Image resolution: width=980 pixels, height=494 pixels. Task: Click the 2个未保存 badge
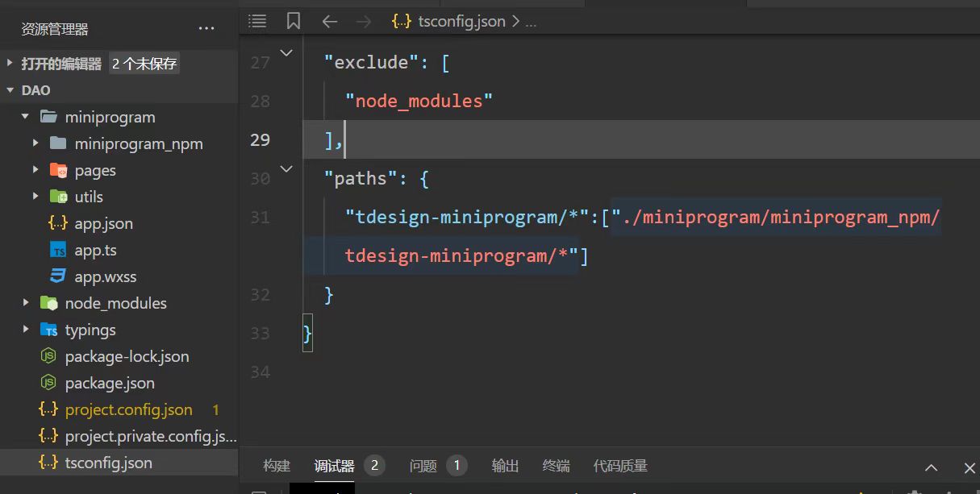(x=144, y=62)
